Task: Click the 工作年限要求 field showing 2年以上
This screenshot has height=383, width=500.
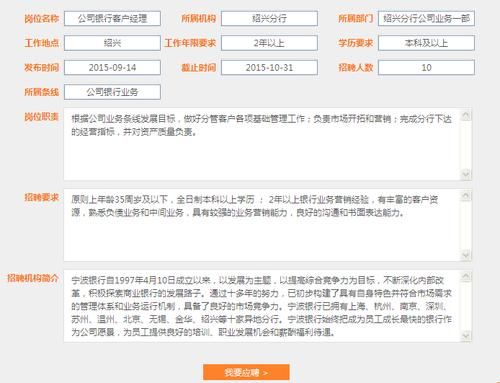Action: click(x=269, y=43)
